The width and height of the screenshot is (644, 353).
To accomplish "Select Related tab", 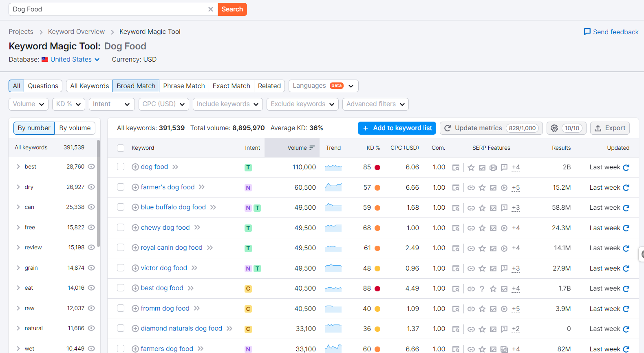I will 269,86.
